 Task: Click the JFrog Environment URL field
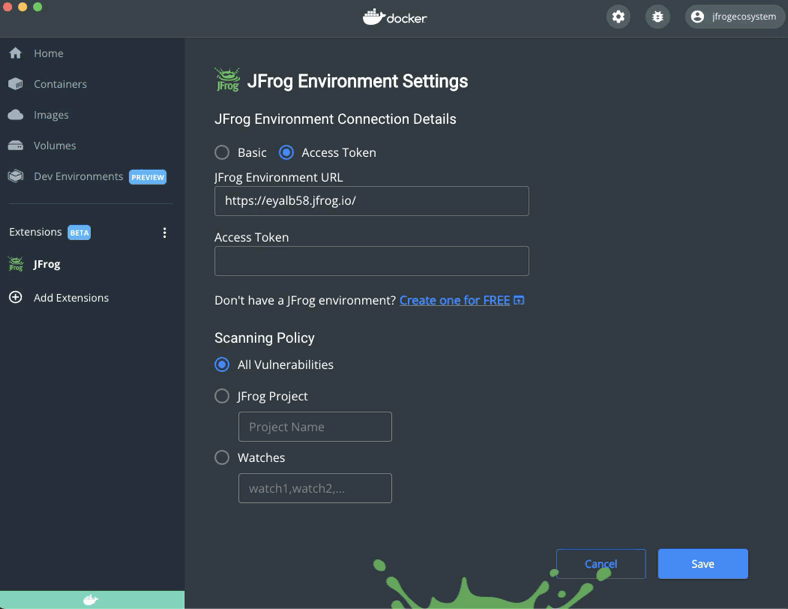tap(371, 201)
